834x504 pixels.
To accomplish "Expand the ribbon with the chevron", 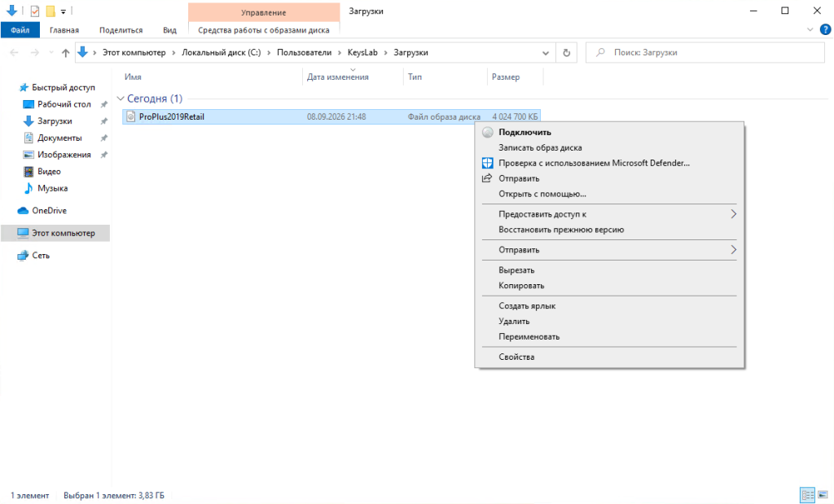I will coord(810,30).
